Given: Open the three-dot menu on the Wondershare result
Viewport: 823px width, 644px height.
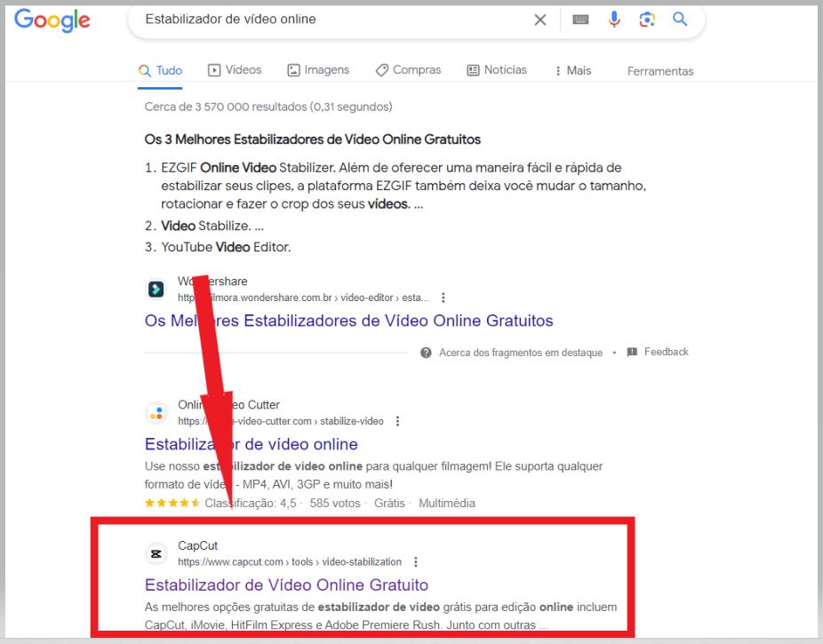Looking at the screenshot, I should click(x=443, y=298).
